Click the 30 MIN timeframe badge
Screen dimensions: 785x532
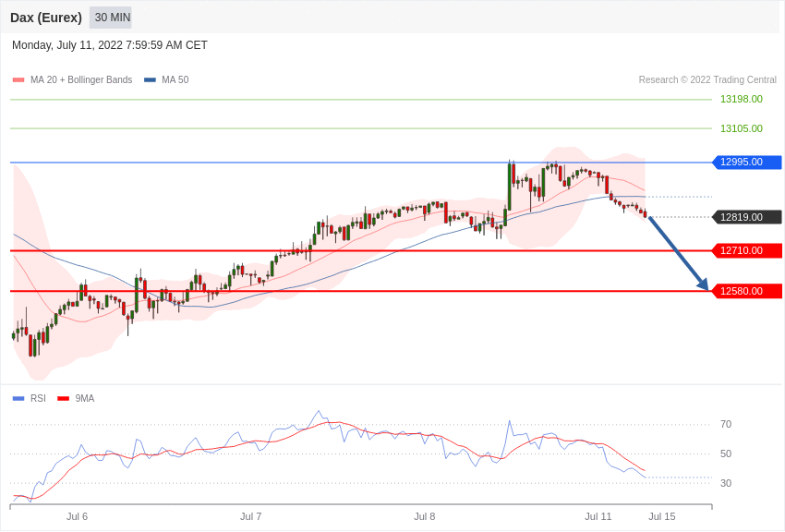click(x=110, y=18)
